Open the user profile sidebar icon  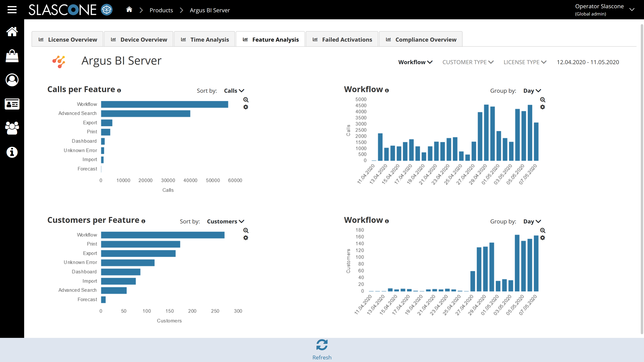(12, 80)
